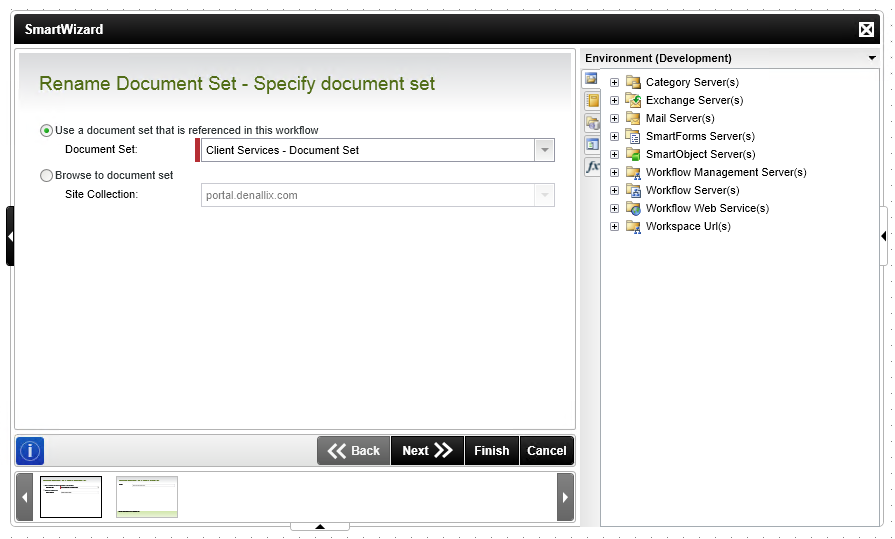Select the 'Browse to document set' option
The height and width of the screenshot is (539, 895).
click(x=46, y=175)
